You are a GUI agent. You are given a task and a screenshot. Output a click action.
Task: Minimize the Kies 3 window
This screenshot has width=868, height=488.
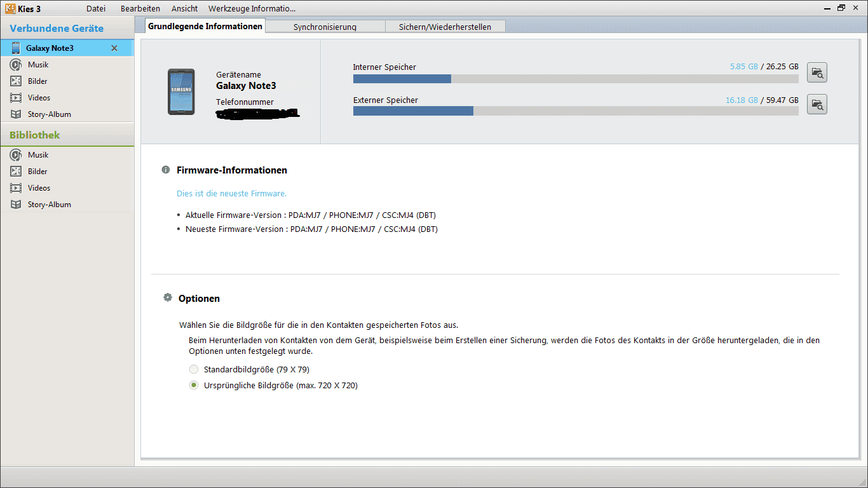827,8
